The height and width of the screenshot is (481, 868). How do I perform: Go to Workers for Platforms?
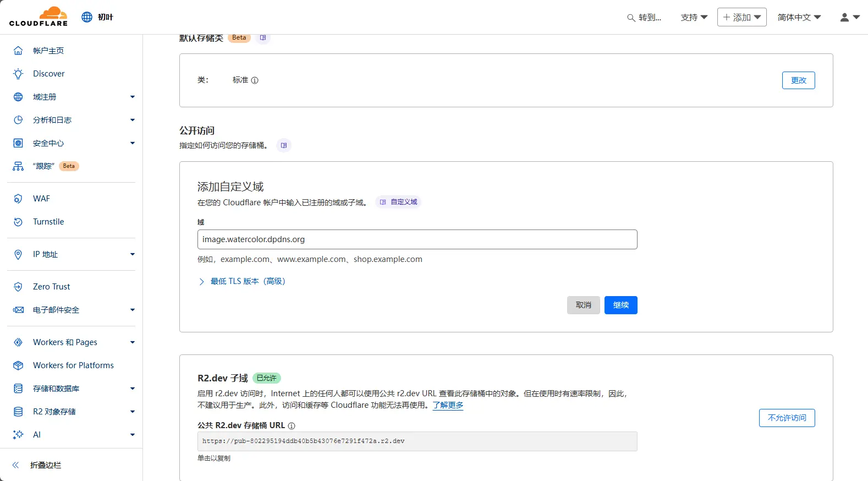(x=73, y=365)
